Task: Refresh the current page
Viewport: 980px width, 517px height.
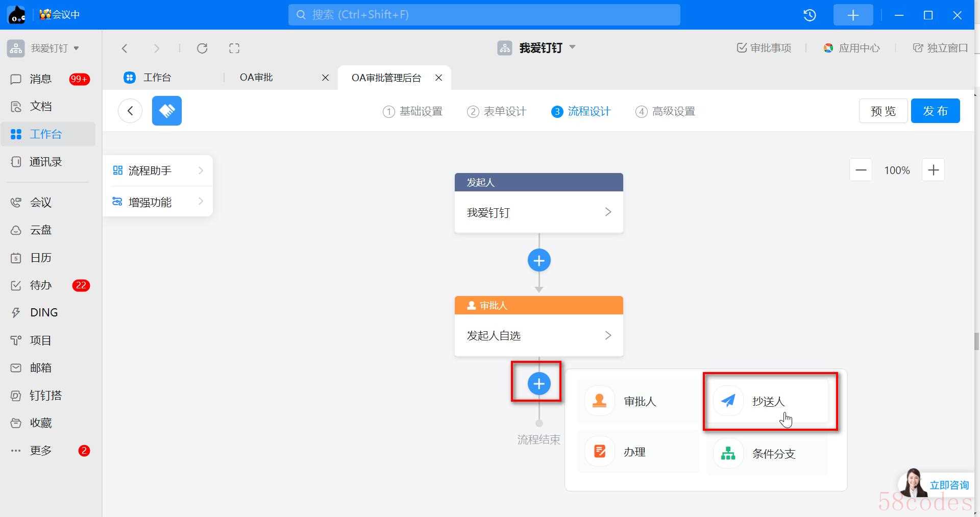Action: point(202,48)
